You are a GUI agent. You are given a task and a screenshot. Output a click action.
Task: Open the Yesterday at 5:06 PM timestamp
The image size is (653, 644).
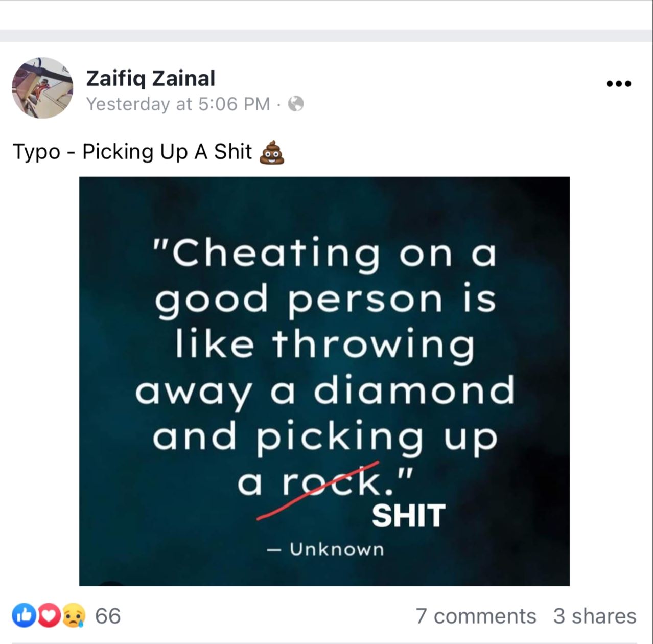pyautogui.click(x=178, y=104)
